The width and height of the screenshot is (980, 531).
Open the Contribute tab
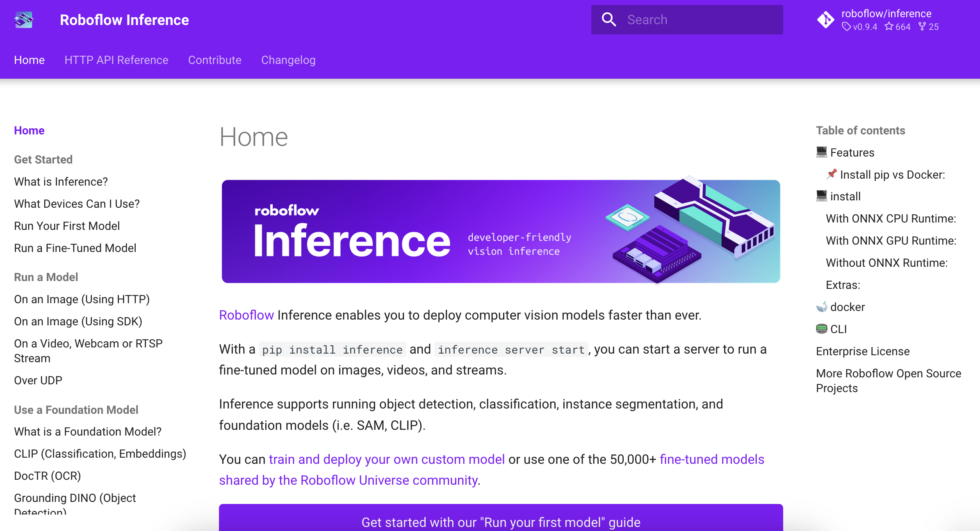coord(214,60)
